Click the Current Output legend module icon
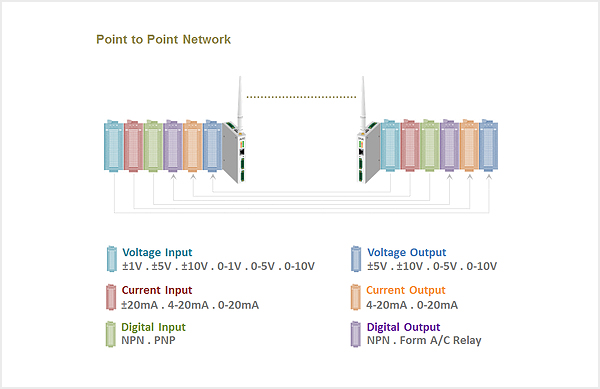This screenshot has width=600, height=389. pyautogui.click(x=355, y=297)
